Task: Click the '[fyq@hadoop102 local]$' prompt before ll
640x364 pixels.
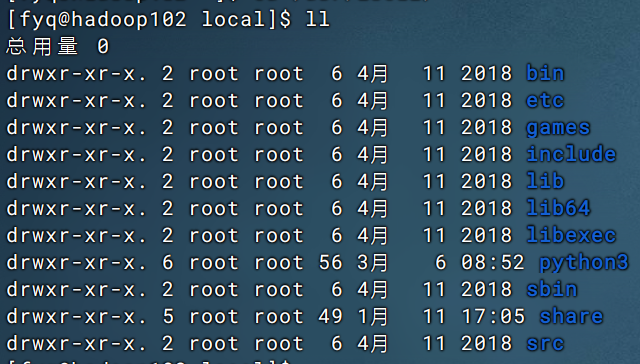Action: click(x=149, y=20)
